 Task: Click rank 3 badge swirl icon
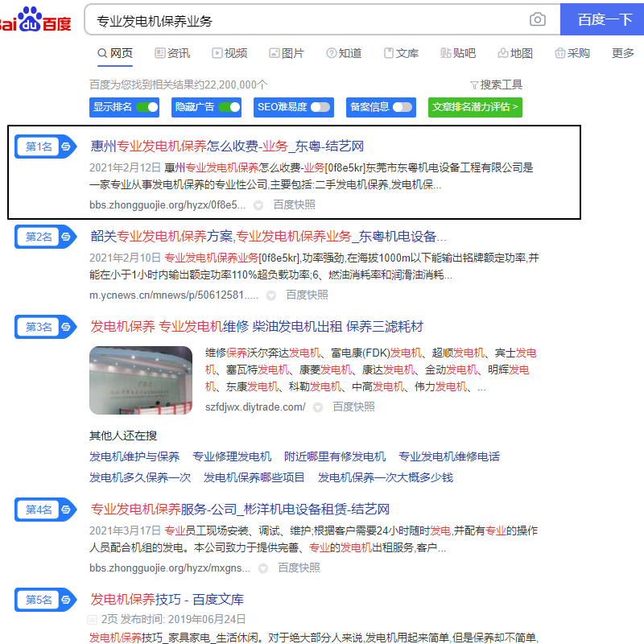tap(66, 327)
